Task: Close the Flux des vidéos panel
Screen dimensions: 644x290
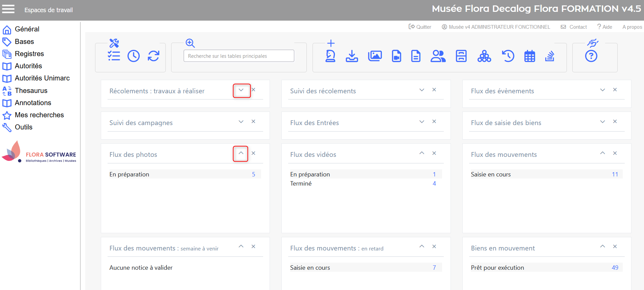Action: (x=434, y=153)
